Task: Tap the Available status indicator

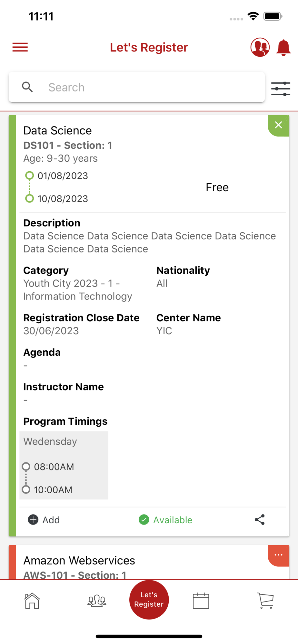Action: [x=165, y=520]
